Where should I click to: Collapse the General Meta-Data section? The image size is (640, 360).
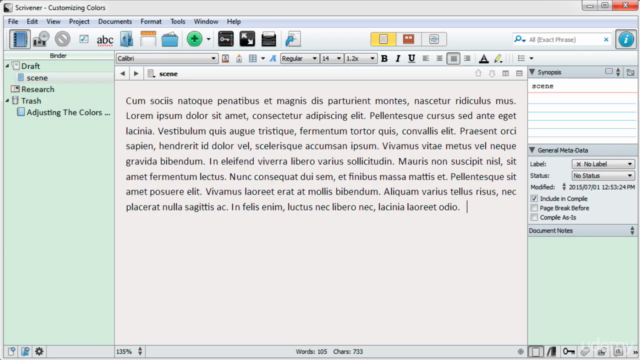click(x=532, y=150)
